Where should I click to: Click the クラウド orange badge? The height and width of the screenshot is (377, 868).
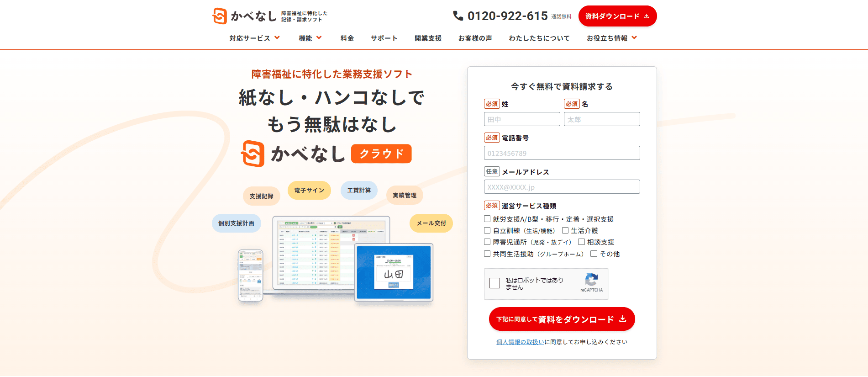click(x=381, y=154)
